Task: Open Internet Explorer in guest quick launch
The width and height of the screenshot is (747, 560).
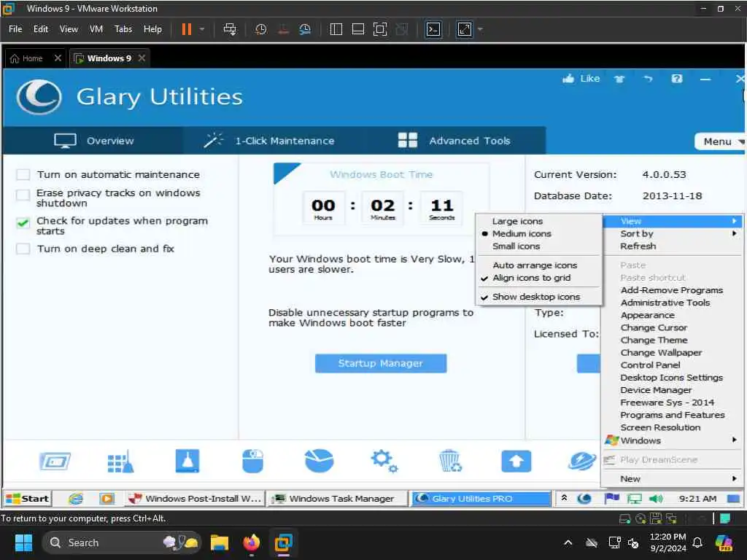Action: tap(75, 499)
